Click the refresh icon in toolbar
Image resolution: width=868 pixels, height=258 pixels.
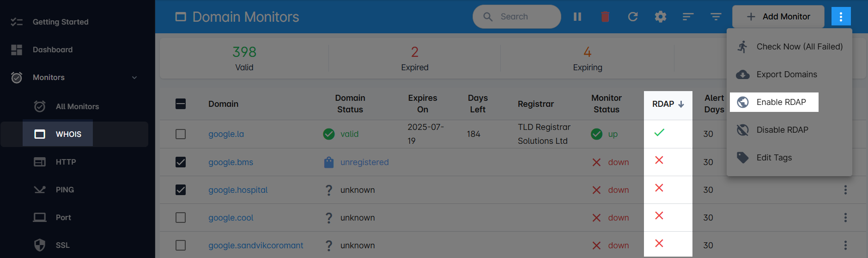(633, 17)
